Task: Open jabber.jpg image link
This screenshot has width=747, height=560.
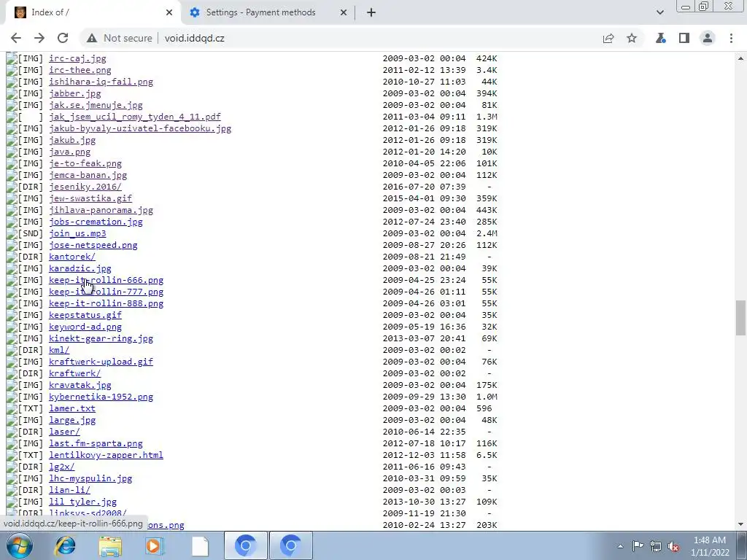Action: coord(75,93)
